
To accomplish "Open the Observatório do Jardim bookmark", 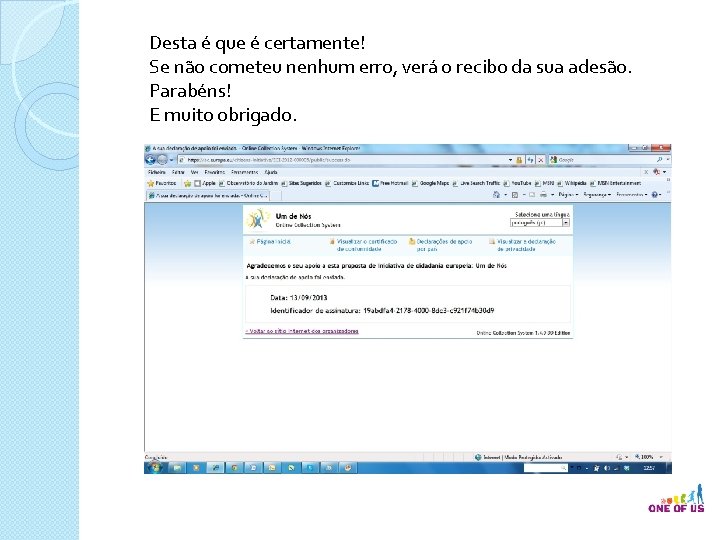I will point(248,183).
